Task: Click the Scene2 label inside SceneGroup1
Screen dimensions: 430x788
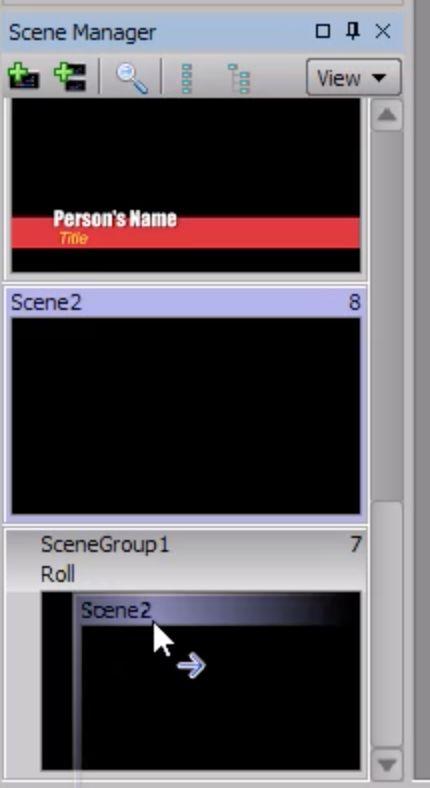Action: click(x=116, y=610)
